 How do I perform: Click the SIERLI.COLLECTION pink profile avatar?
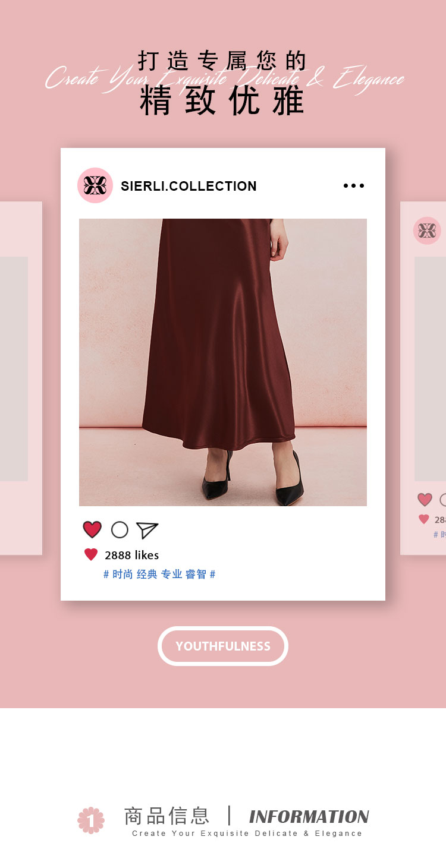pyautogui.click(x=95, y=185)
